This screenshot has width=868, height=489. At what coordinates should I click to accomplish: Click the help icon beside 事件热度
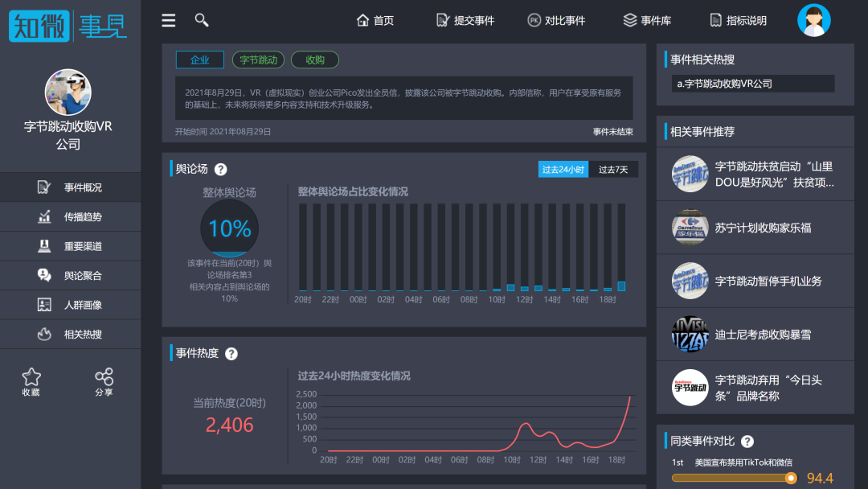tap(231, 354)
